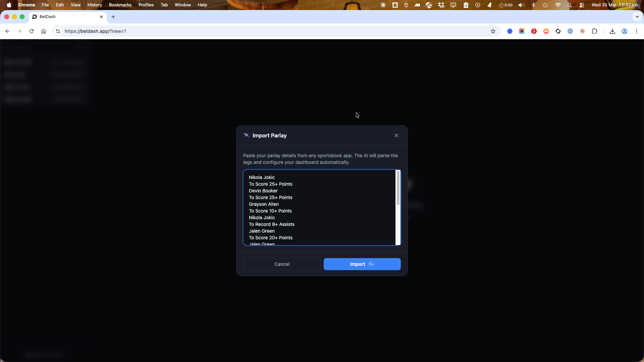Open the Control Centre icon
The image size is (644, 362).
click(x=582, y=5)
